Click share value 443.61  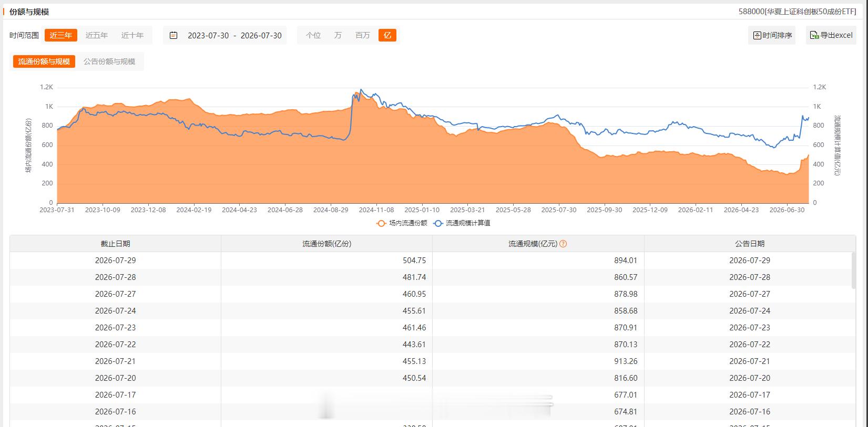(414, 345)
